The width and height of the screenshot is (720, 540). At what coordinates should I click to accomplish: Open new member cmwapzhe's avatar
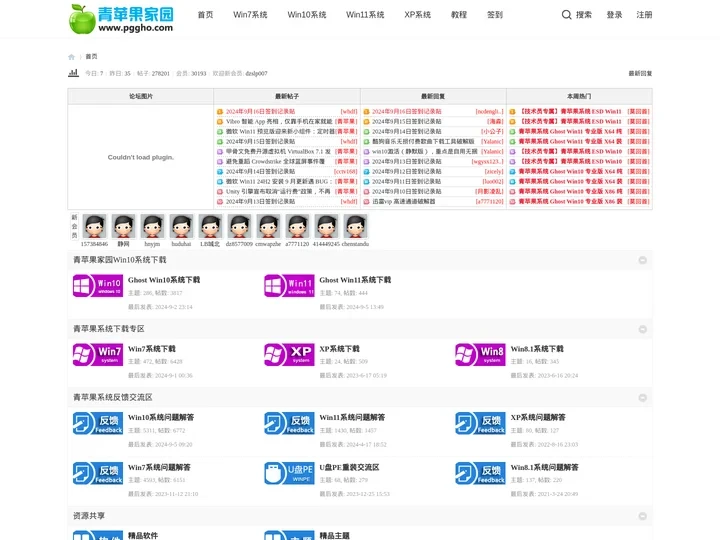click(268, 226)
